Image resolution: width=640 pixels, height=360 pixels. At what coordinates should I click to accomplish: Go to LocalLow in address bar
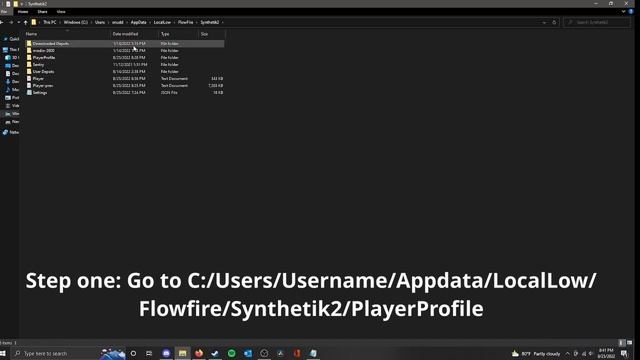pos(162,22)
